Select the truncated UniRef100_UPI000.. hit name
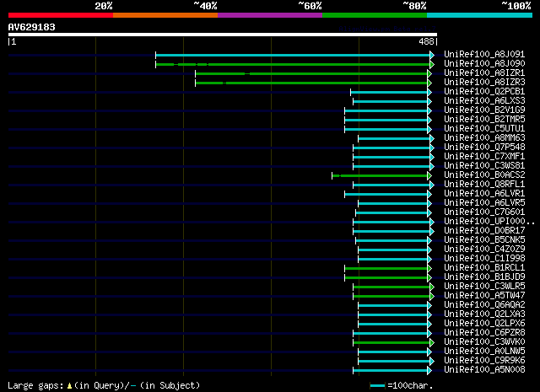Image resolution: width=540 pixels, height=392 pixels. coord(489,222)
